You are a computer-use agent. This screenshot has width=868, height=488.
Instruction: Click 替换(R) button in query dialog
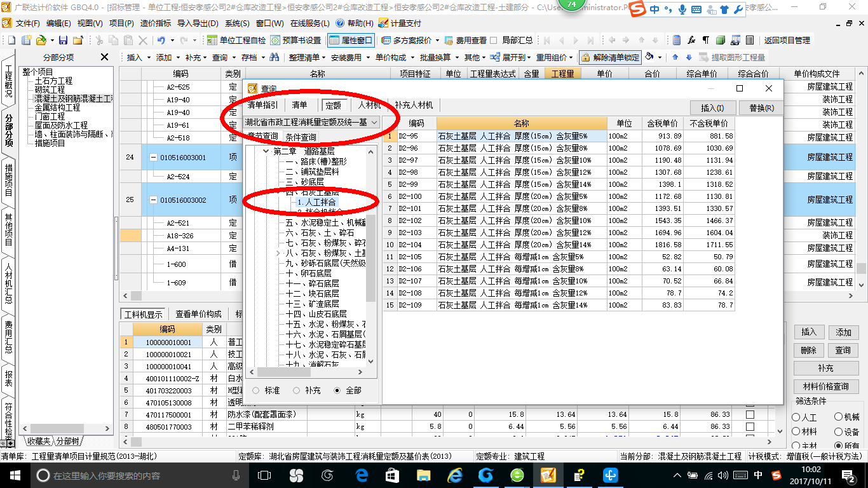tap(761, 108)
